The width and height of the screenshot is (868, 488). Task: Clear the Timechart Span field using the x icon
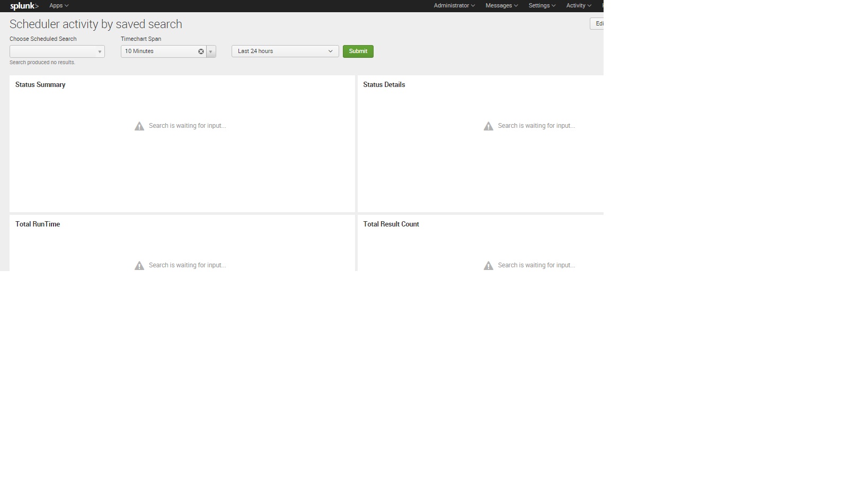[x=200, y=51]
